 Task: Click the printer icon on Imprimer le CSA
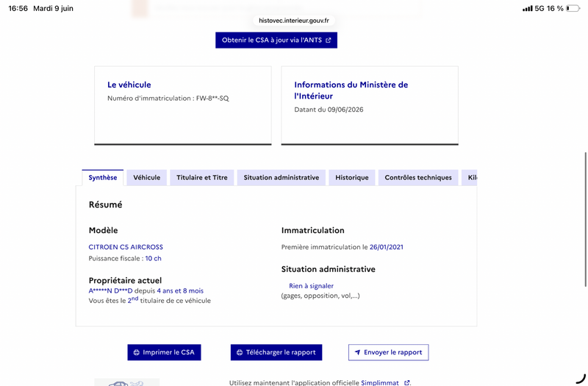[x=137, y=352]
